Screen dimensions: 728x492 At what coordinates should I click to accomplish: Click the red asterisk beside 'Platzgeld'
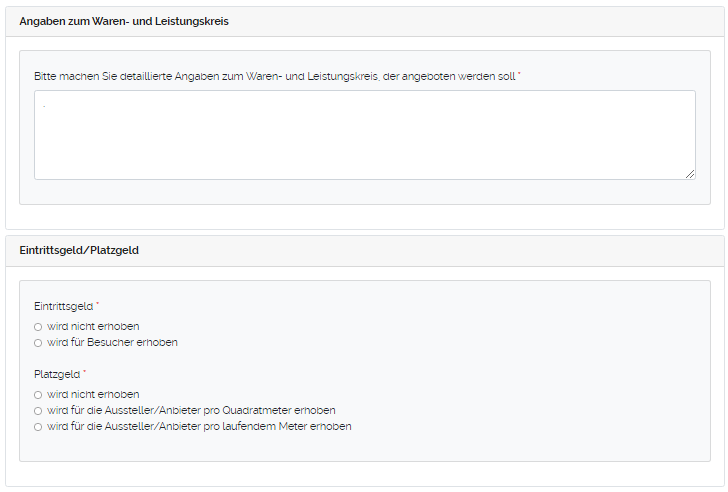[x=85, y=372]
